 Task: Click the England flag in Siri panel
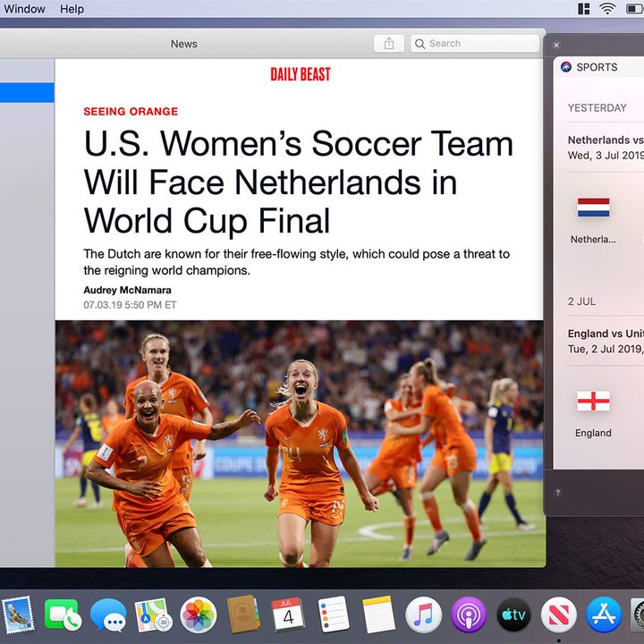pos(593,401)
